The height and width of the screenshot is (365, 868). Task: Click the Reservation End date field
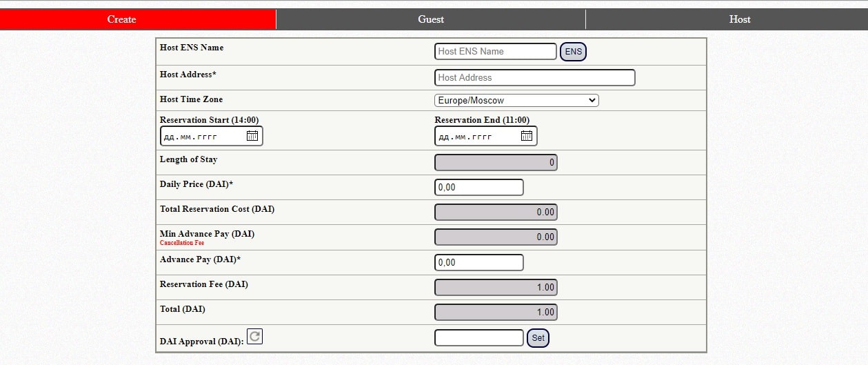click(x=486, y=136)
